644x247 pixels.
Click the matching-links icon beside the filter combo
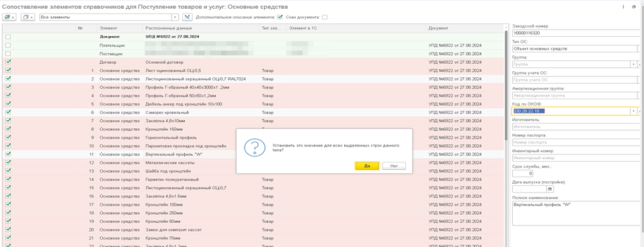coord(188,17)
